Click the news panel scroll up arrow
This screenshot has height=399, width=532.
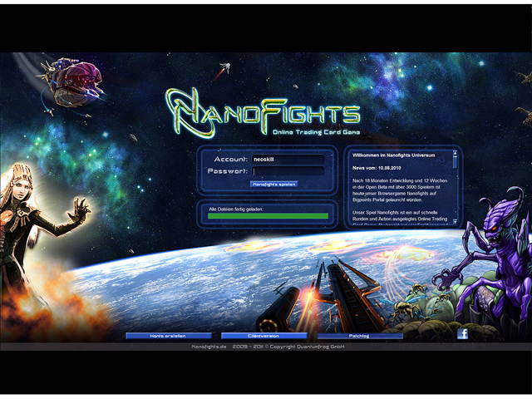coord(455,152)
